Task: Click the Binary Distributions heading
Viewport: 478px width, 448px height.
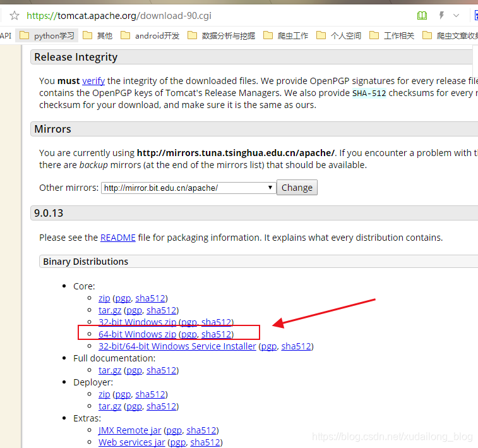Action: point(85,262)
